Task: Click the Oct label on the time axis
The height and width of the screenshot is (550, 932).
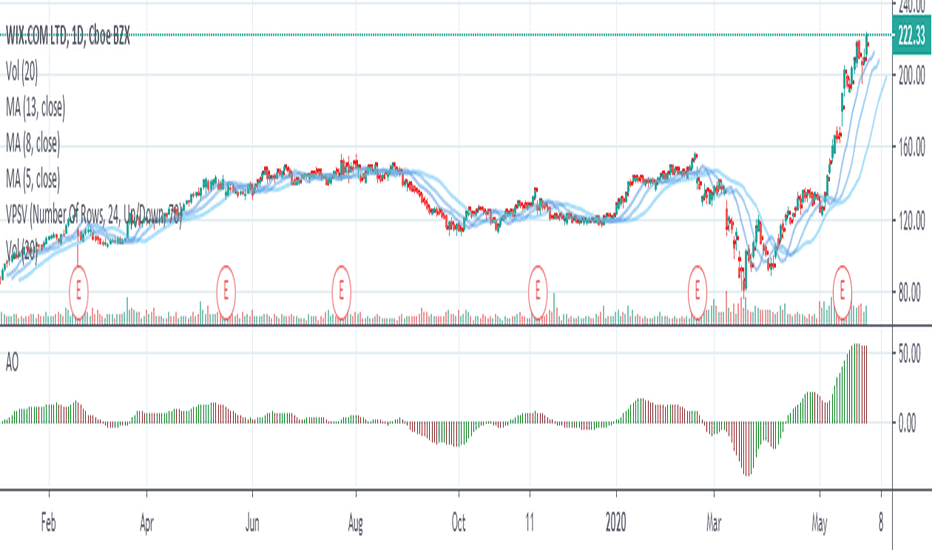Action: [x=458, y=523]
